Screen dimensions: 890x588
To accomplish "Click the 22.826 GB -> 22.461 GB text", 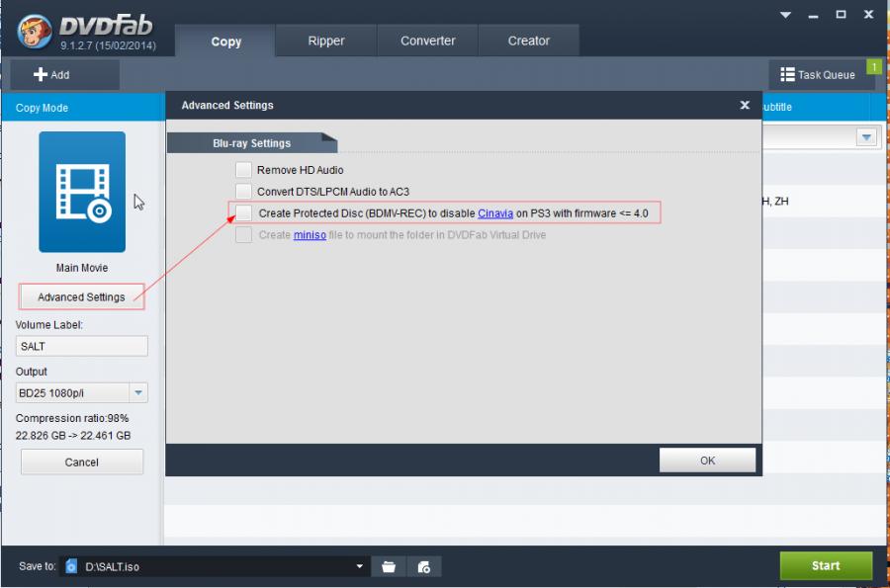I will pos(73,436).
